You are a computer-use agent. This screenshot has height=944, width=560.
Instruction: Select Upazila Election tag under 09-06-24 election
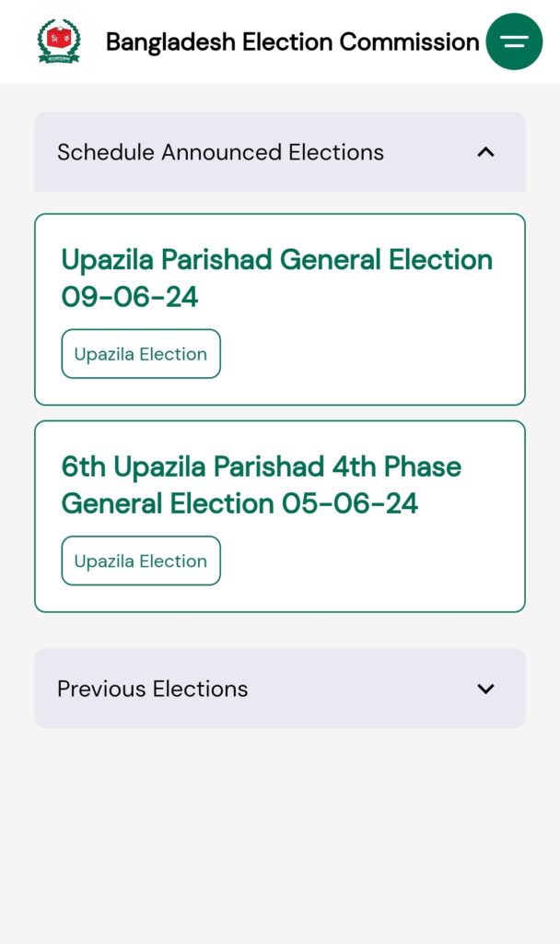tap(141, 354)
